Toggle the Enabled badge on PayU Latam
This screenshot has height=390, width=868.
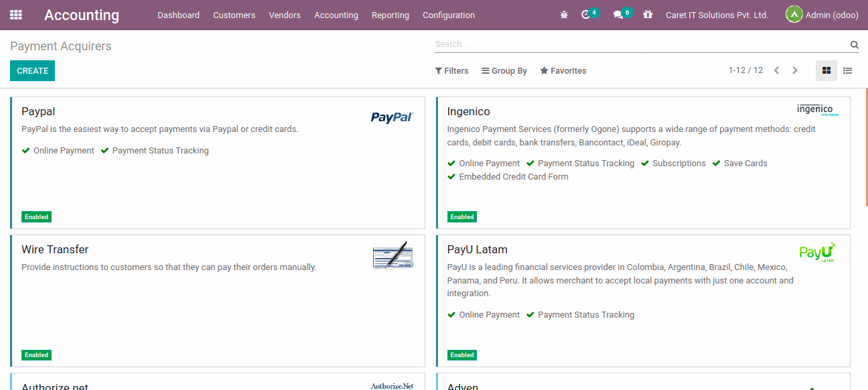461,354
